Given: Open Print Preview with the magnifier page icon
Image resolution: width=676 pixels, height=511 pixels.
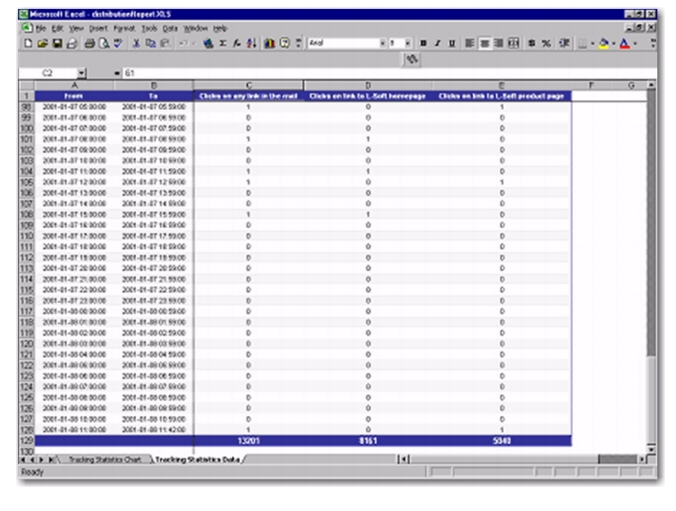Looking at the screenshot, I should 104,44.
